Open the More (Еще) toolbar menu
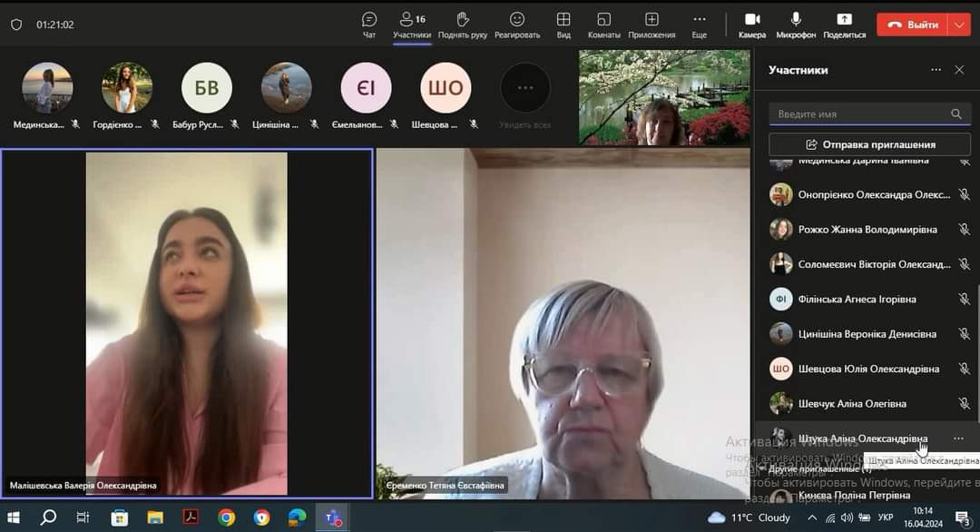Viewport: 980px width, 532px height. 700,25
